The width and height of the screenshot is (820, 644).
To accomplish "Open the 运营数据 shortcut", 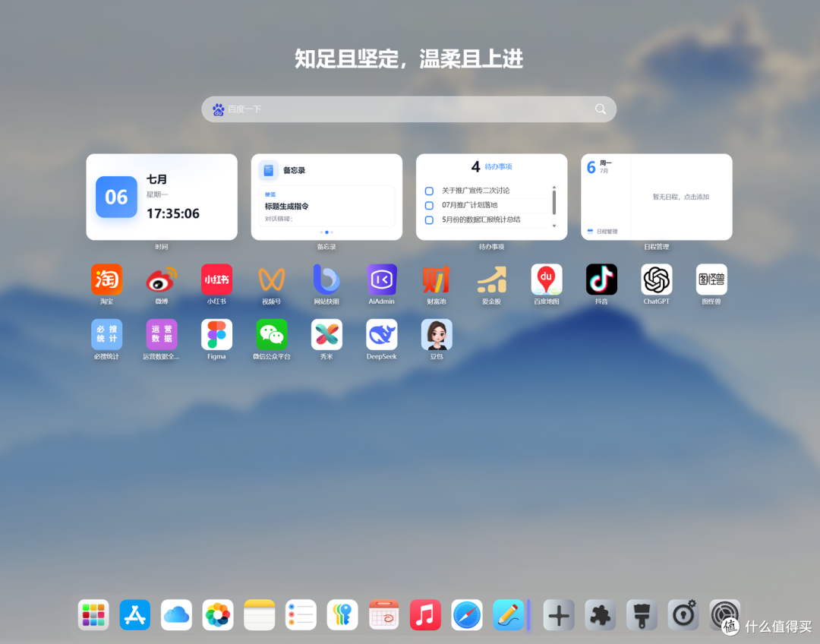I will click(162, 334).
